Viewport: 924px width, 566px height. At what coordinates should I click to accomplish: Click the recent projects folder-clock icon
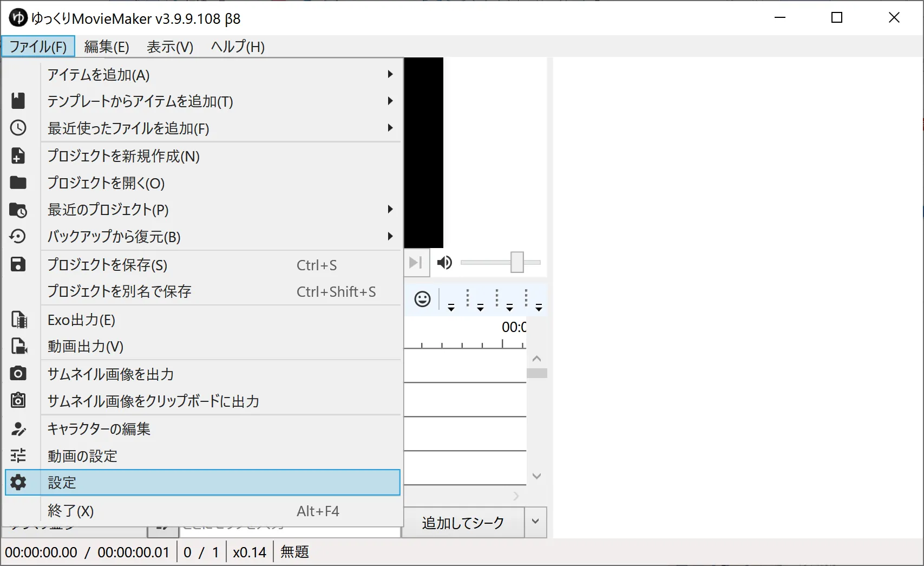coord(18,210)
